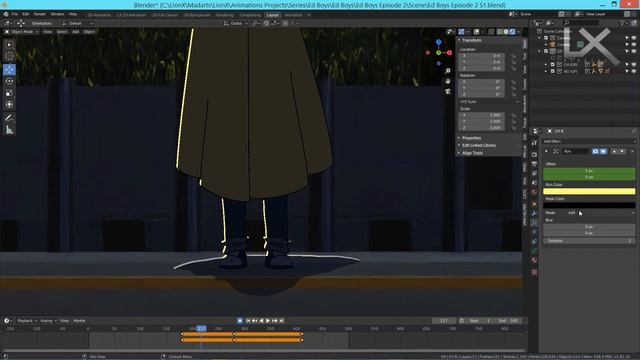
Task: Open the Object Mode dropdown
Action: (21, 31)
